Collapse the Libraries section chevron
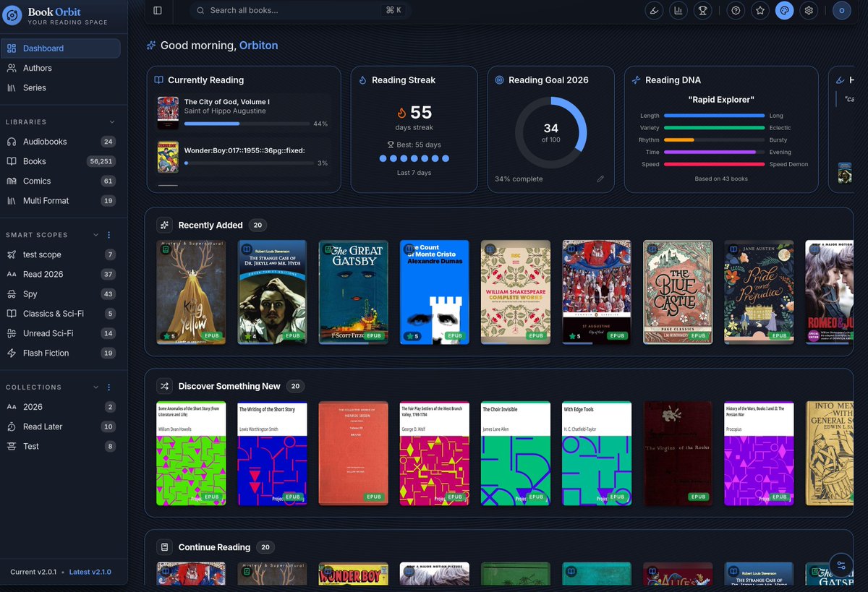The height and width of the screenshot is (592, 868). coord(111,122)
